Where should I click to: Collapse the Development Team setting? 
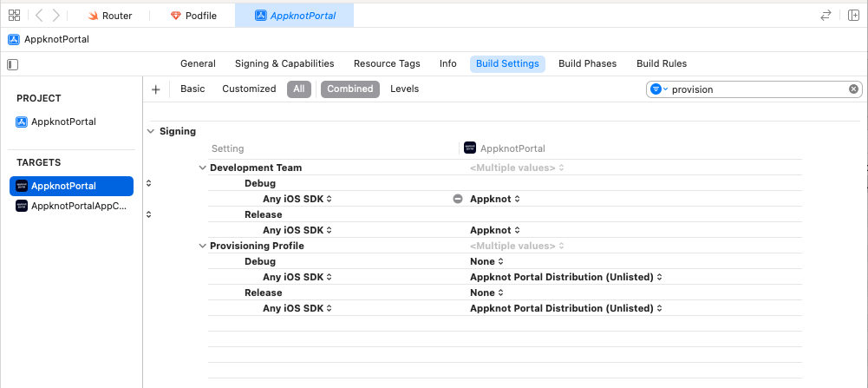coord(203,168)
